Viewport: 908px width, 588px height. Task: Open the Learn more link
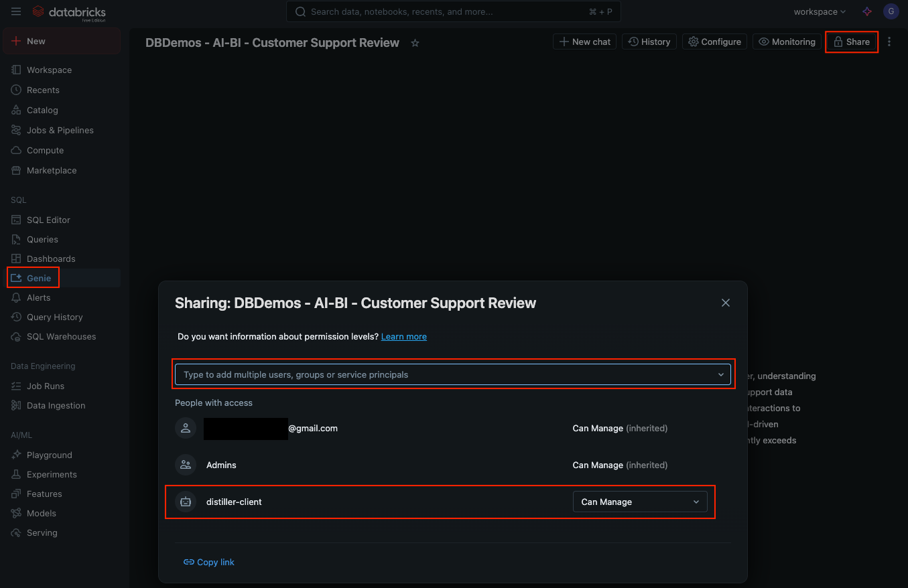pos(403,337)
